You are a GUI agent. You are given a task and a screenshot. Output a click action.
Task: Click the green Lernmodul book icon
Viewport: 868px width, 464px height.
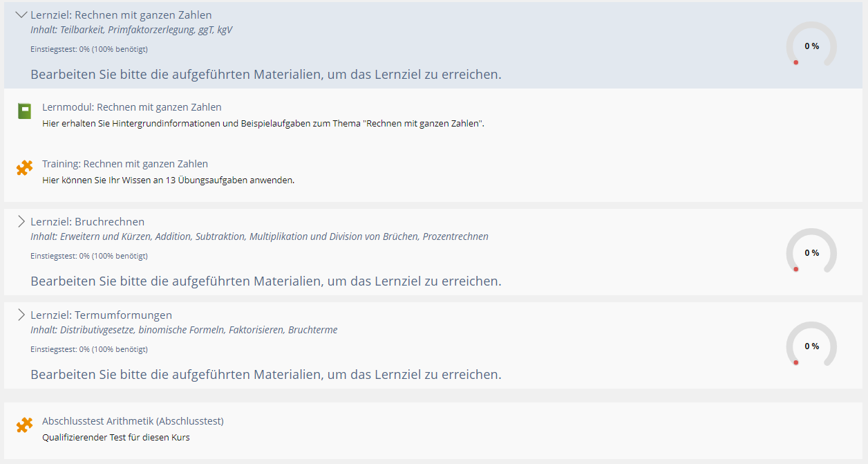tap(24, 111)
